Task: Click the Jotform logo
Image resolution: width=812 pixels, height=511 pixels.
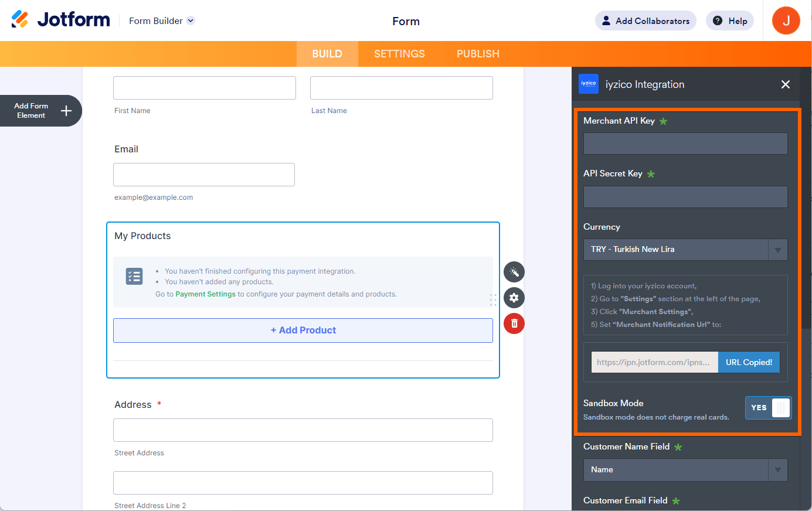Action: (x=60, y=20)
